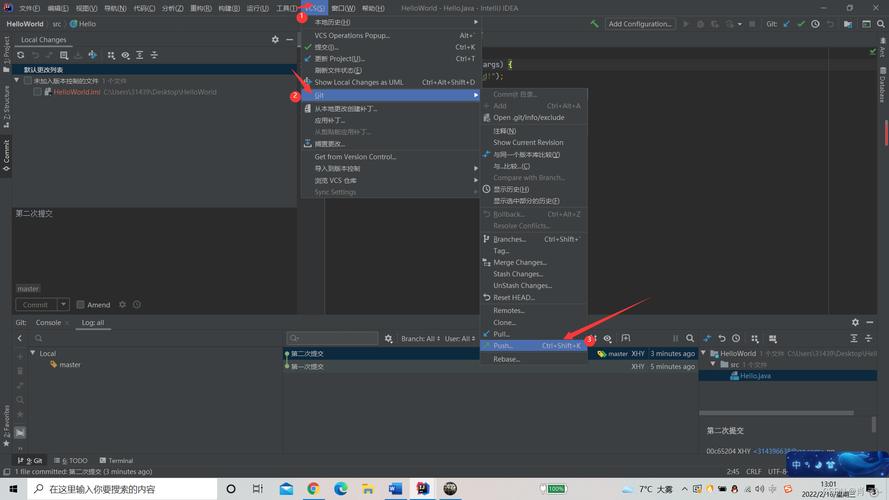Click the Git commit checkmark in main toolbar
889x500 pixels.
coord(801,24)
